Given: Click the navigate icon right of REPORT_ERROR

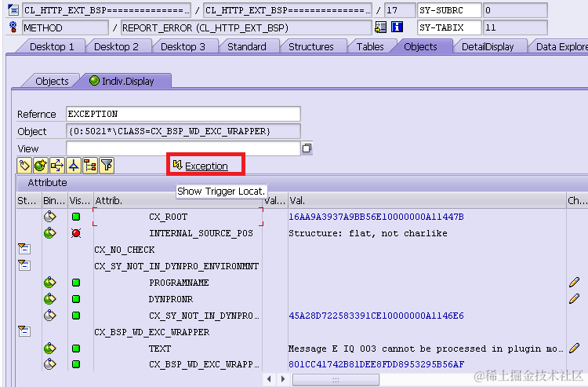Looking at the screenshot, I should click(380, 27).
